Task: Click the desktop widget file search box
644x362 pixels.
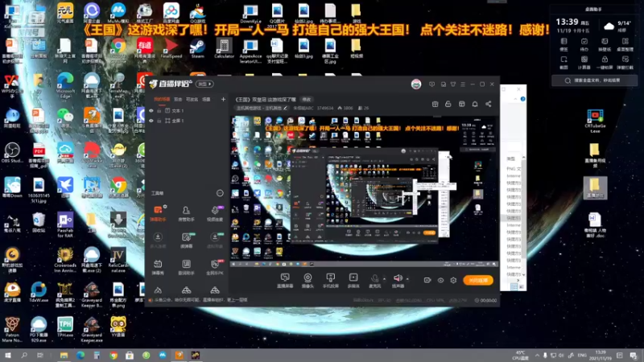Action: 594,80
